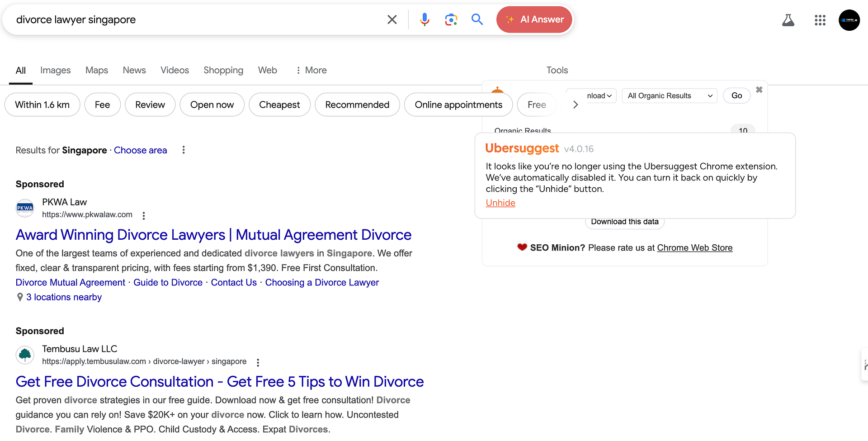Click the AI Answer button
The image size is (868, 441).
(x=534, y=19)
